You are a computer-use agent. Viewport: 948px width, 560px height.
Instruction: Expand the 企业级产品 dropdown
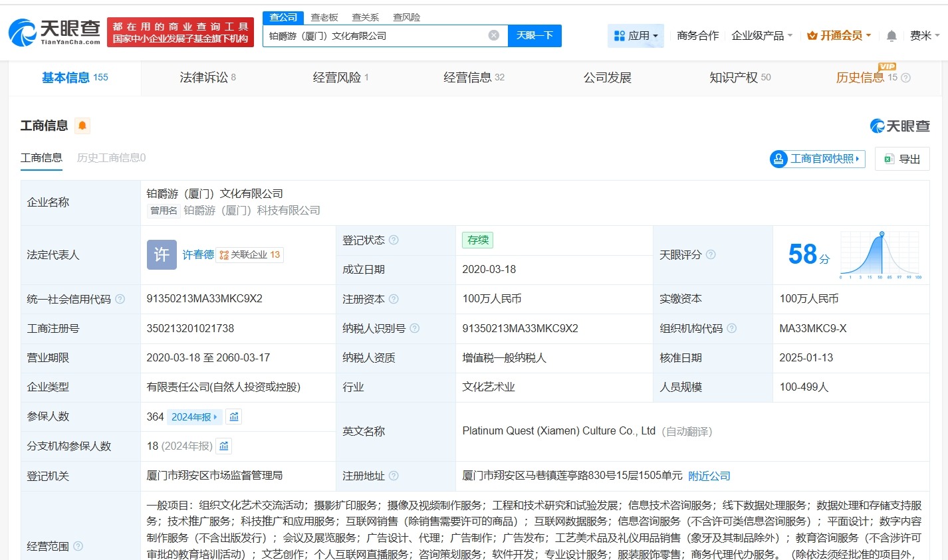pos(761,37)
